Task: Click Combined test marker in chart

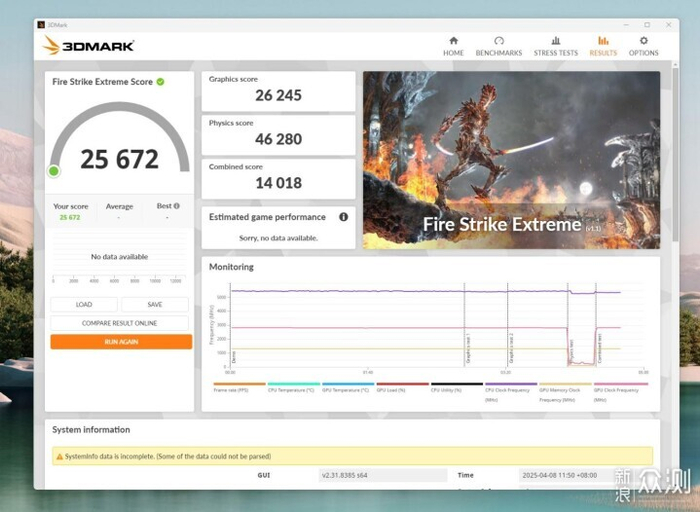Action: pyautogui.click(x=600, y=348)
